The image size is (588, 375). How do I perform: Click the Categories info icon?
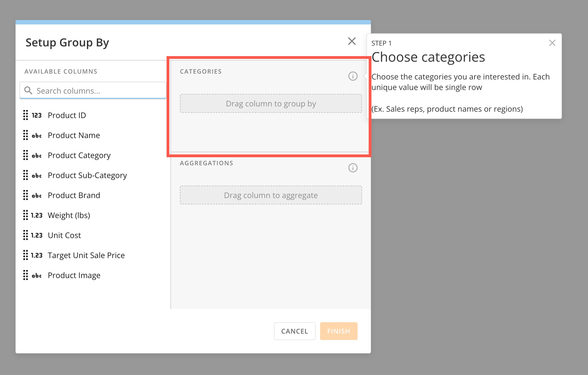click(x=353, y=76)
